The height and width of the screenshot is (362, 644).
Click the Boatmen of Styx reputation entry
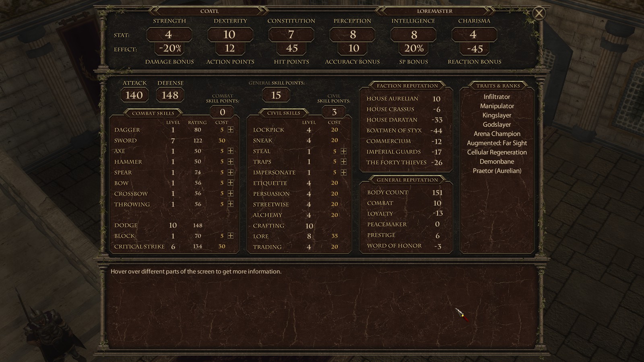(x=404, y=131)
